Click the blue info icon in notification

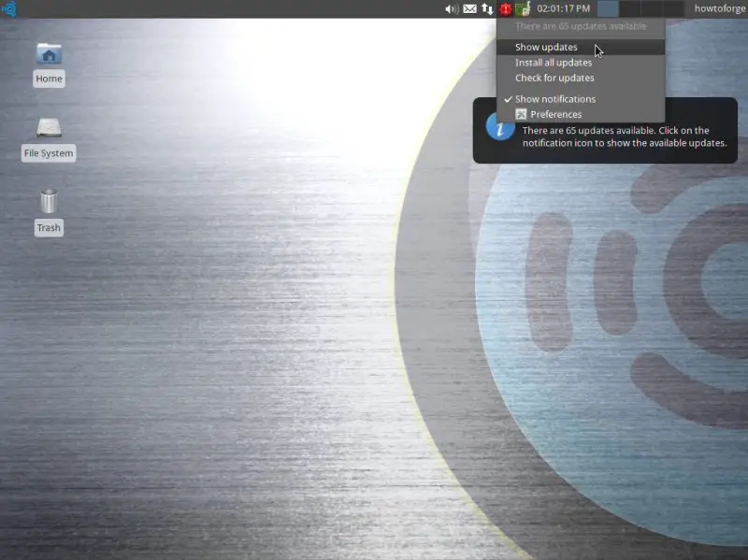[x=500, y=128]
